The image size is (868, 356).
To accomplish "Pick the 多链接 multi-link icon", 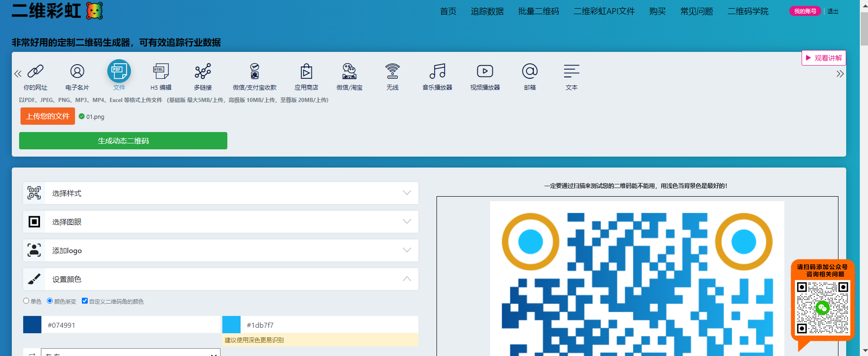I will 203,71.
